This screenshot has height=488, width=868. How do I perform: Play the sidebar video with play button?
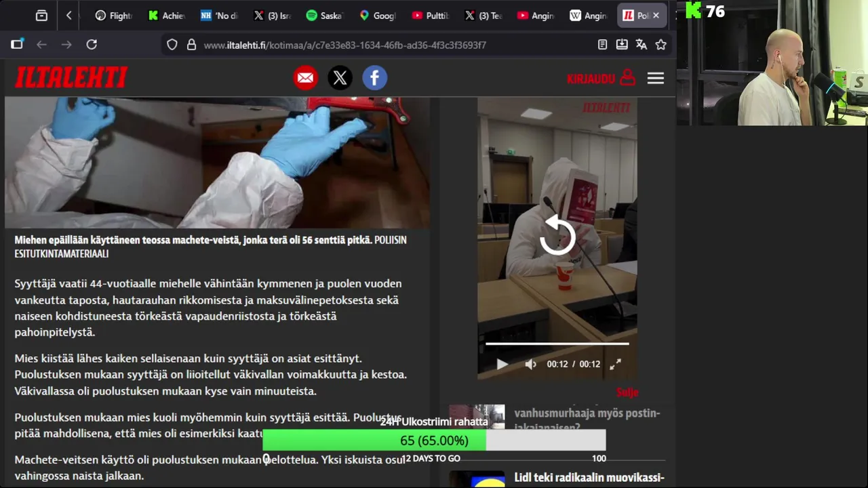click(502, 364)
